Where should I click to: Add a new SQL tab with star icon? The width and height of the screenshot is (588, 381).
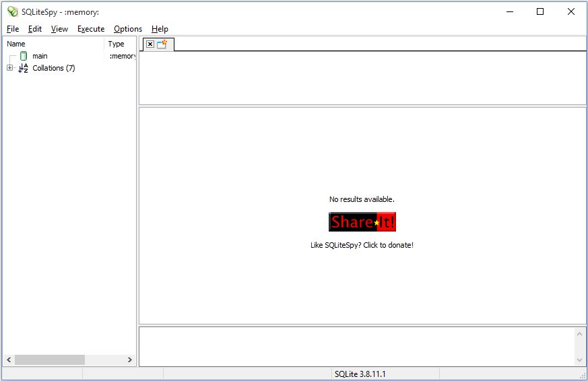pos(162,44)
